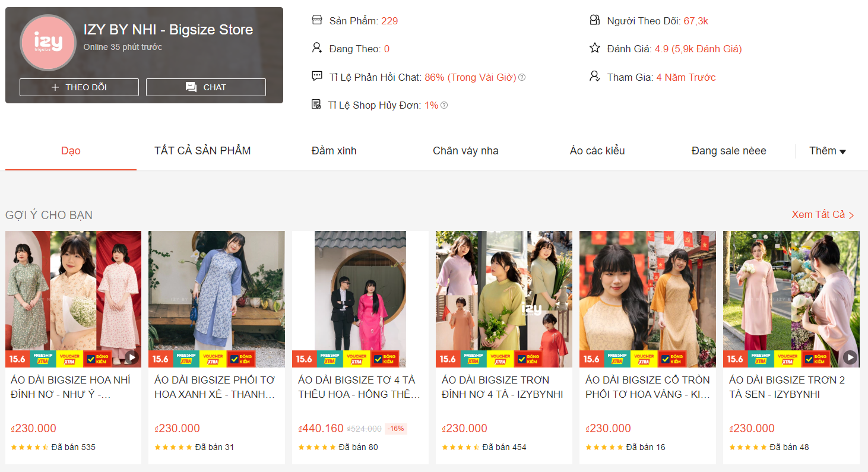Switch to TẤT CẢ SẢN PHẨM tab
The image size is (868, 472).
click(x=202, y=151)
